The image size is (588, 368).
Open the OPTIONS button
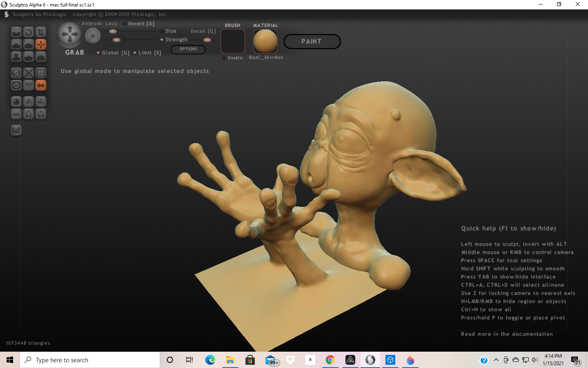coord(188,49)
